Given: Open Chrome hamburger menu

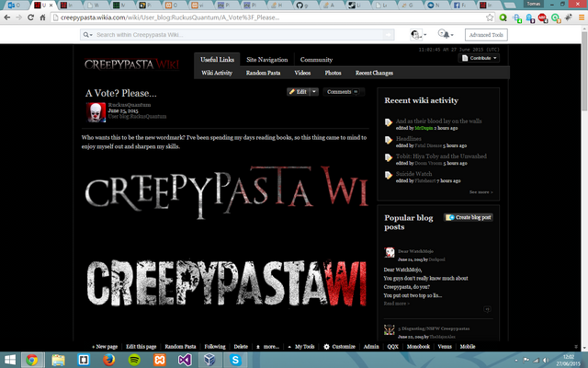Looking at the screenshot, I should (x=582, y=17).
